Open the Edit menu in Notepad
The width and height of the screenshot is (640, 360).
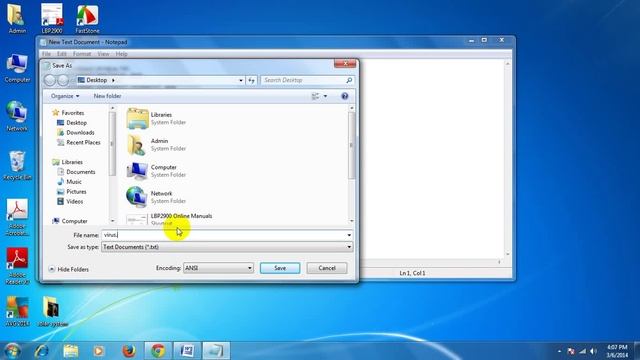tap(62, 54)
